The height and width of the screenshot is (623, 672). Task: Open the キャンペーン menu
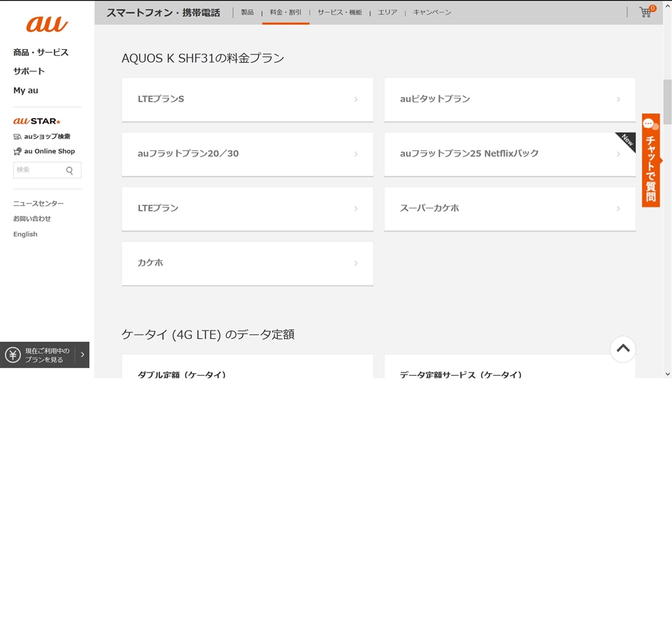pos(432,12)
